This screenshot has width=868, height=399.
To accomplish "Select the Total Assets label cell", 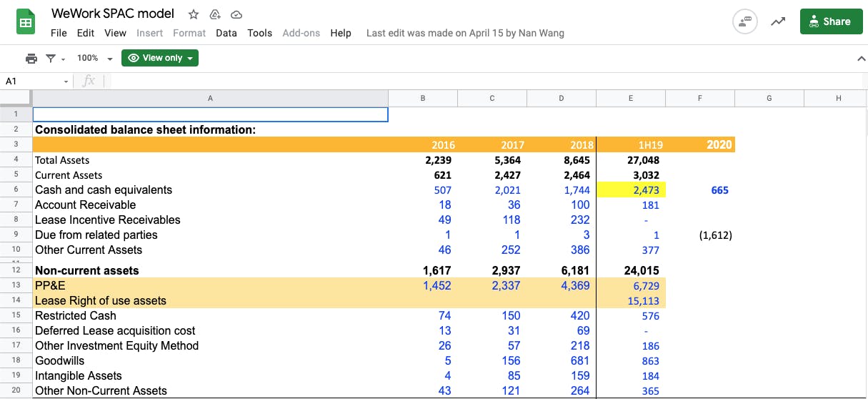I will (210, 160).
